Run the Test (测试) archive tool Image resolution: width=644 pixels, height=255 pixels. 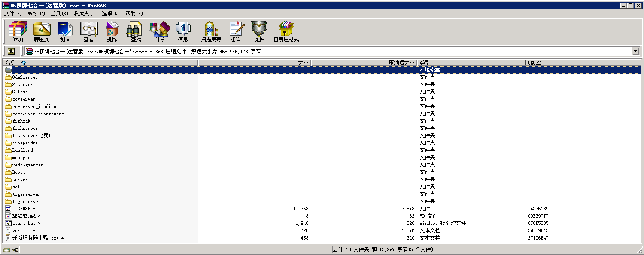[x=65, y=31]
